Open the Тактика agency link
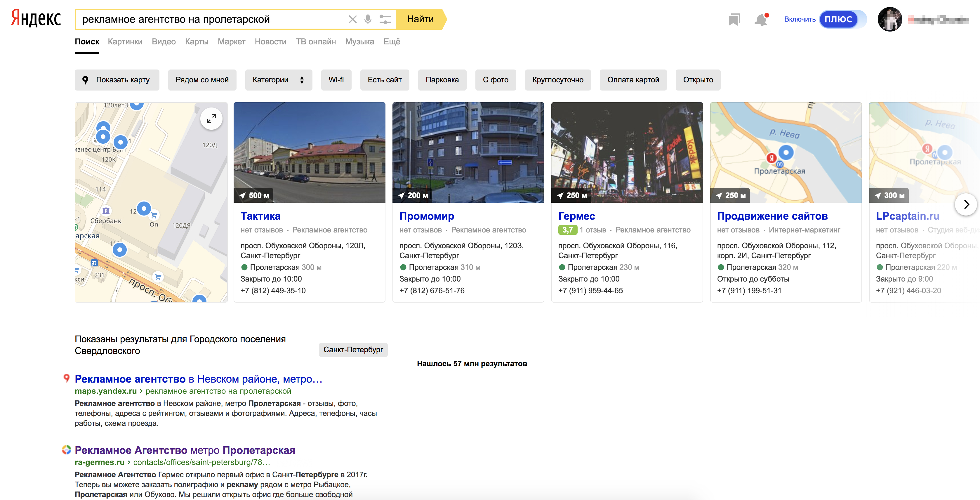Viewport: 980px width, 500px height. 260,216
